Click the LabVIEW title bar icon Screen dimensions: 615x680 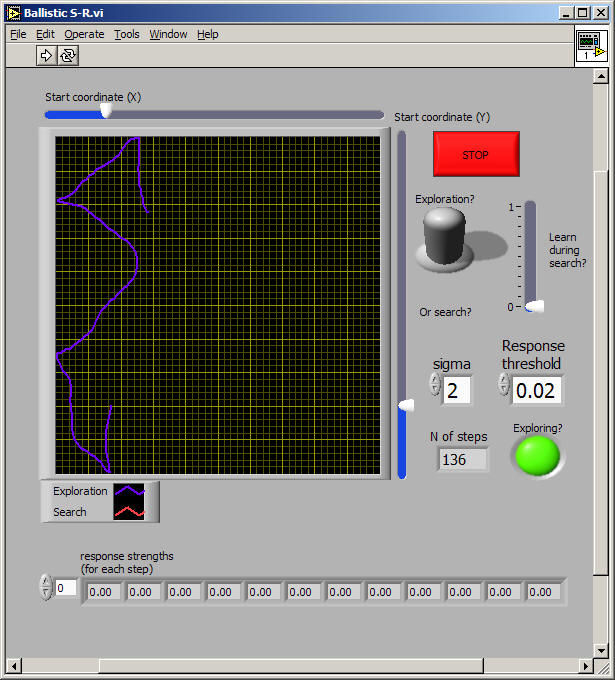pos(13,13)
